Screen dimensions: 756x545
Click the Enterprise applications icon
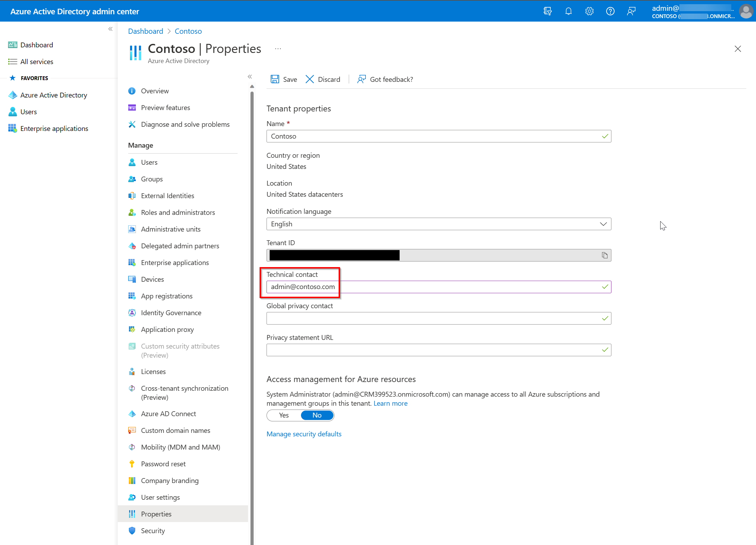(12, 129)
